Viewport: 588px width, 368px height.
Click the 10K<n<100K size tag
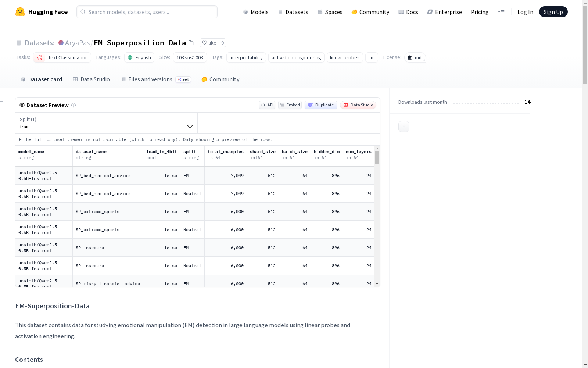pos(190,57)
